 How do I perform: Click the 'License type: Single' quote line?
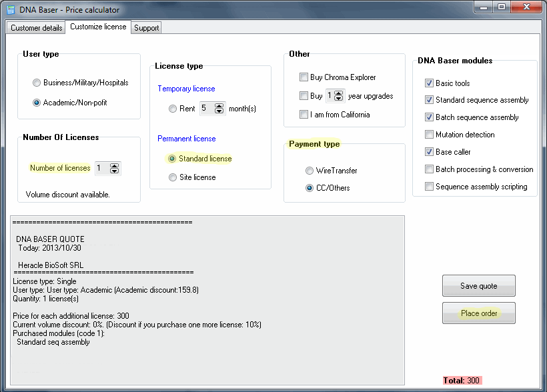tap(44, 281)
